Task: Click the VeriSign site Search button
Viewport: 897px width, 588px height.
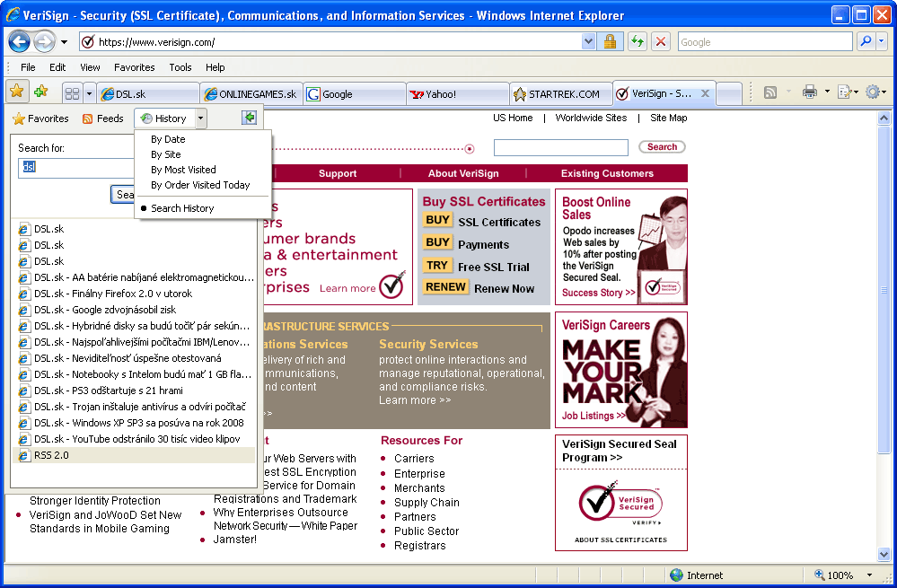Action: tap(662, 147)
